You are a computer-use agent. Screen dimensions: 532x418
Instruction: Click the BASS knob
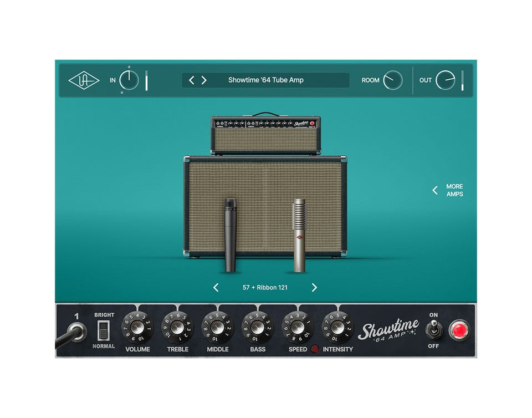point(258,328)
